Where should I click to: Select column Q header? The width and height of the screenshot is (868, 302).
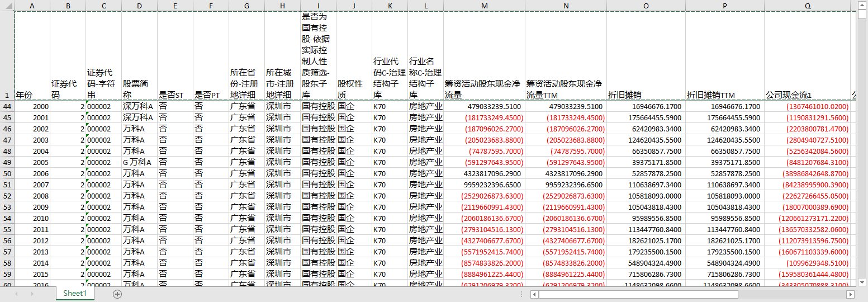pyautogui.click(x=808, y=6)
